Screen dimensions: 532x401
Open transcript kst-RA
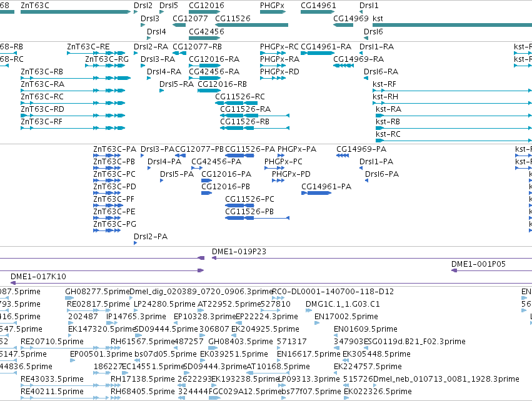(x=388, y=109)
